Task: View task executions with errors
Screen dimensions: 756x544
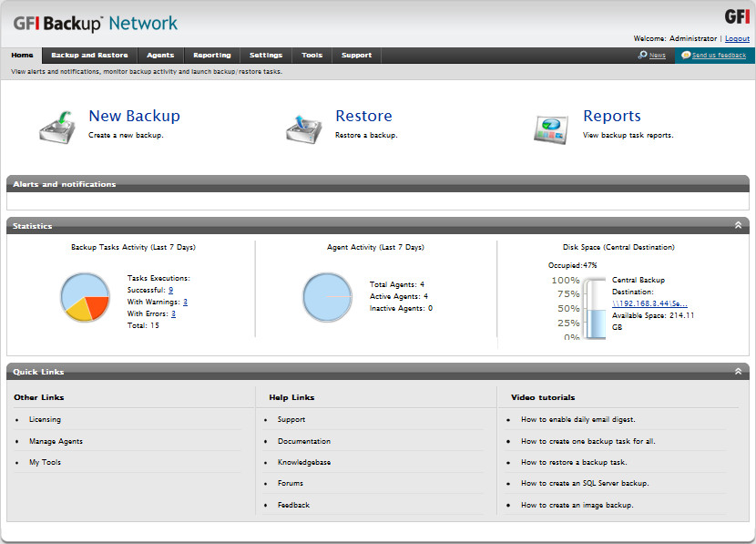Action: coord(174,313)
